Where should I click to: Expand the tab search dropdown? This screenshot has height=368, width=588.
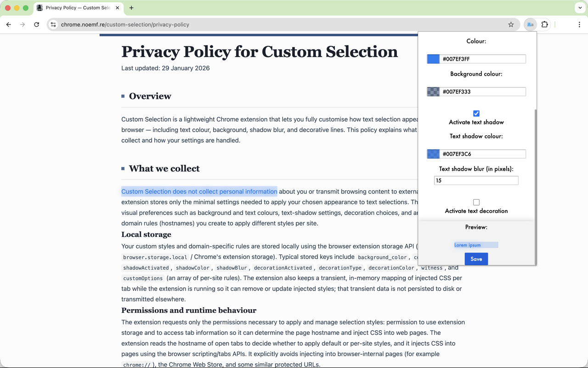(x=580, y=8)
